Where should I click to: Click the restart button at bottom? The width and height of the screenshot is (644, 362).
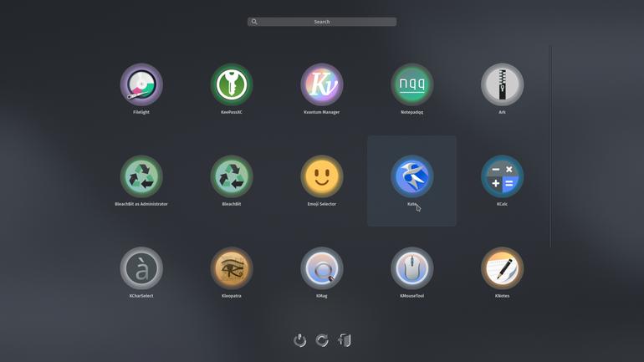(322, 340)
